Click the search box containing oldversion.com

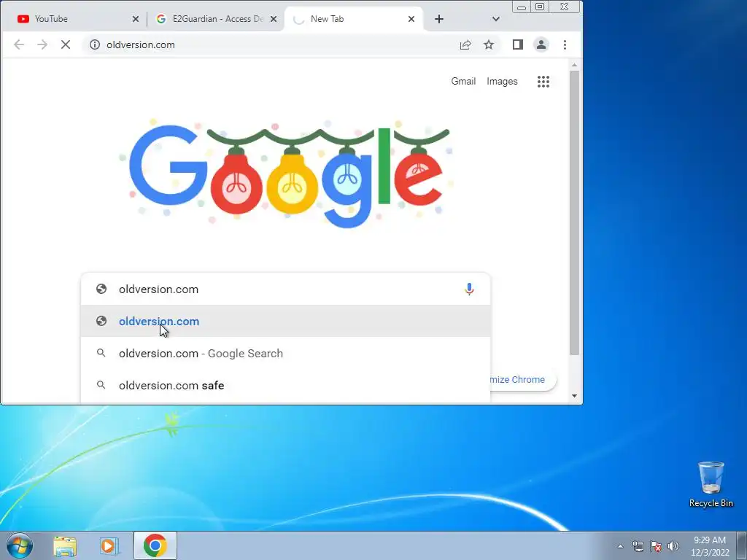click(x=286, y=289)
